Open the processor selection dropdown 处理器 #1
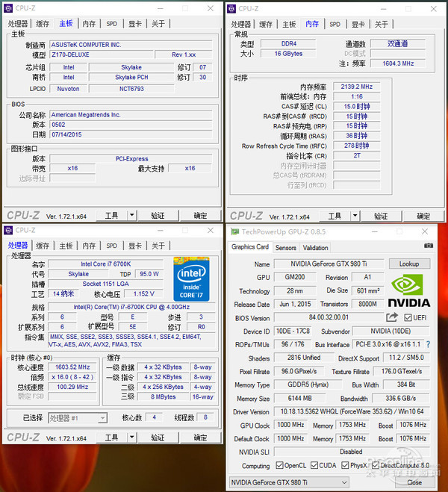The height and width of the screenshot is (492, 448). [78, 418]
